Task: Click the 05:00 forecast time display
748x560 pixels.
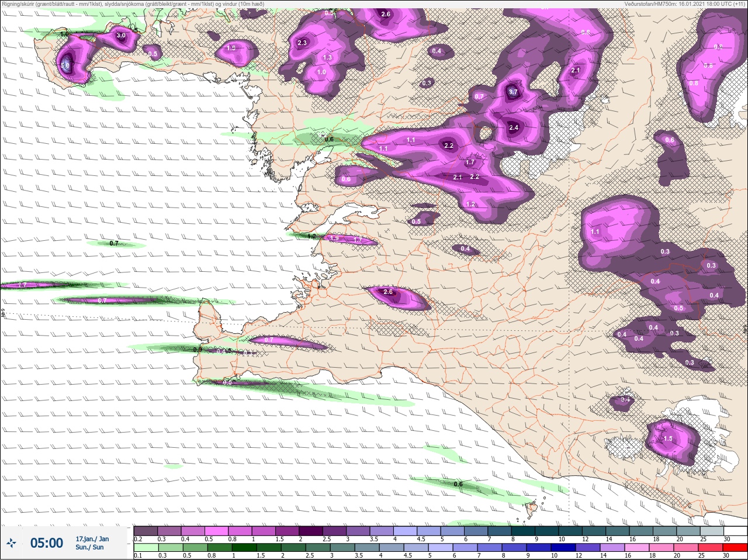Action: (47, 543)
